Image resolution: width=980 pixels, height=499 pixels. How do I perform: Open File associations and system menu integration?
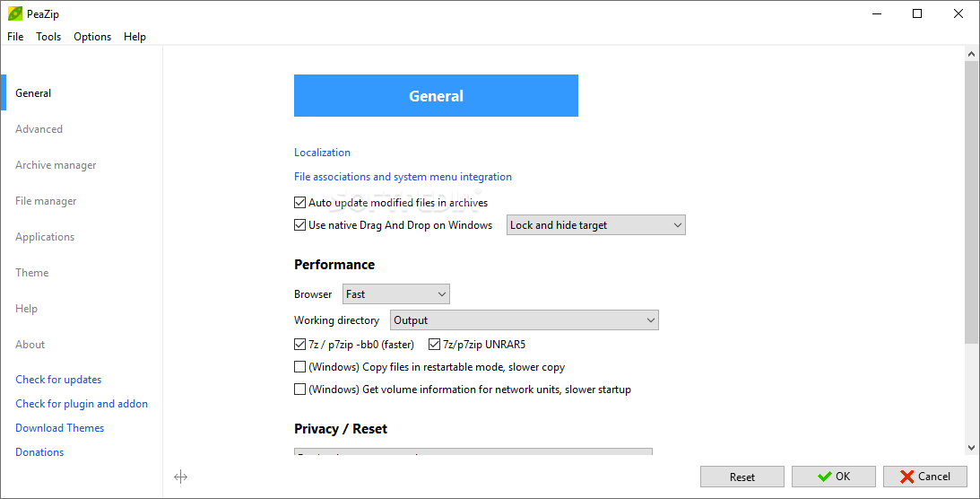click(x=403, y=177)
